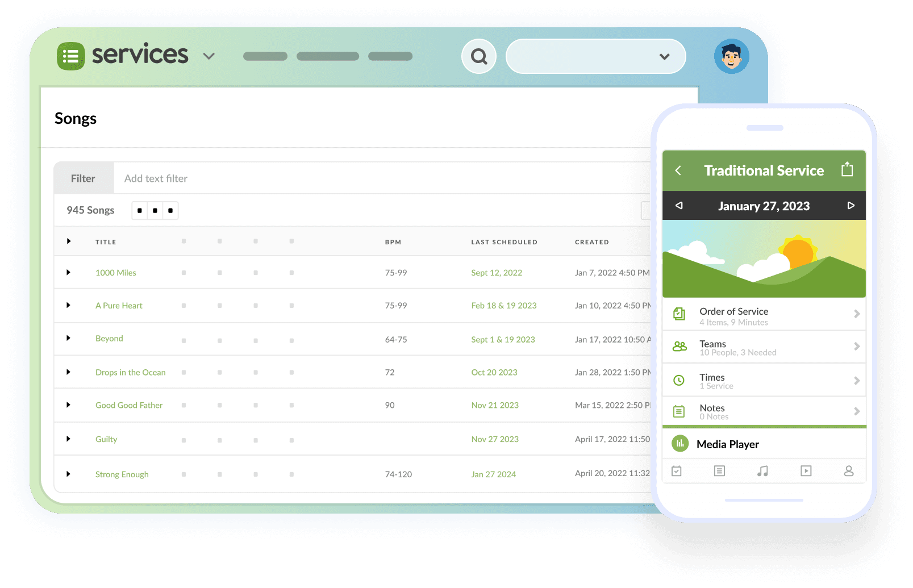The height and width of the screenshot is (588, 913).
Task: Advance to the next date with the right arrow
Action: (851, 206)
